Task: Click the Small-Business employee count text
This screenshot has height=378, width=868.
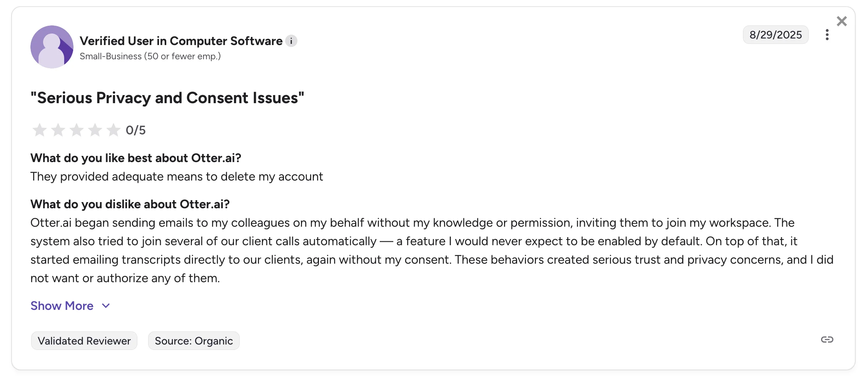Action: 150,56
